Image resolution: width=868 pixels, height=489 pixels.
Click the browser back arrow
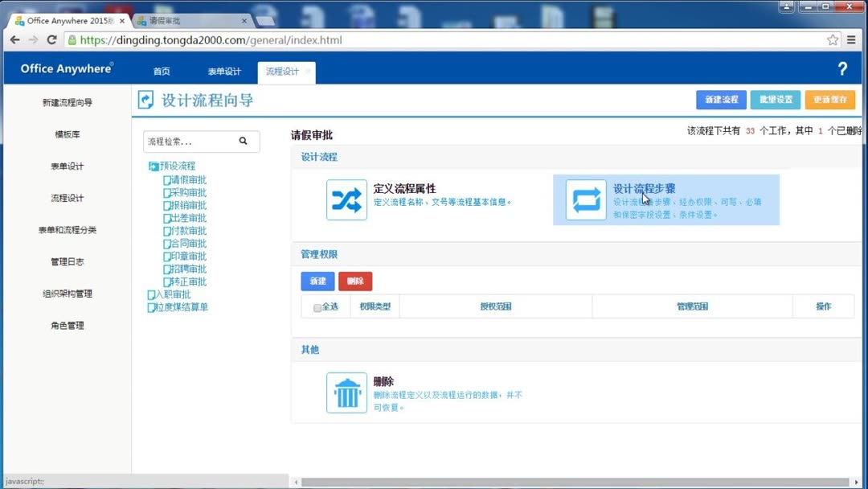(x=14, y=39)
